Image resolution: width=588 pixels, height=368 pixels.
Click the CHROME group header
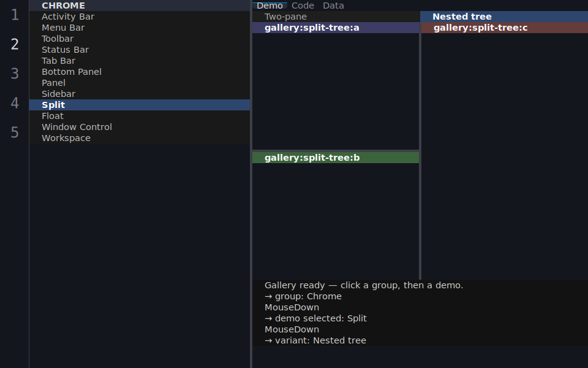[140, 6]
